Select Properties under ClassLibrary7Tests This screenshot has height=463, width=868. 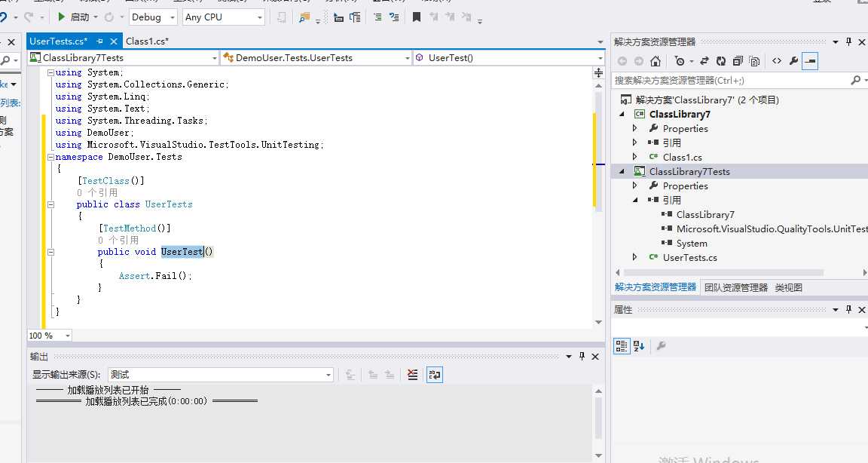pyautogui.click(x=686, y=186)
